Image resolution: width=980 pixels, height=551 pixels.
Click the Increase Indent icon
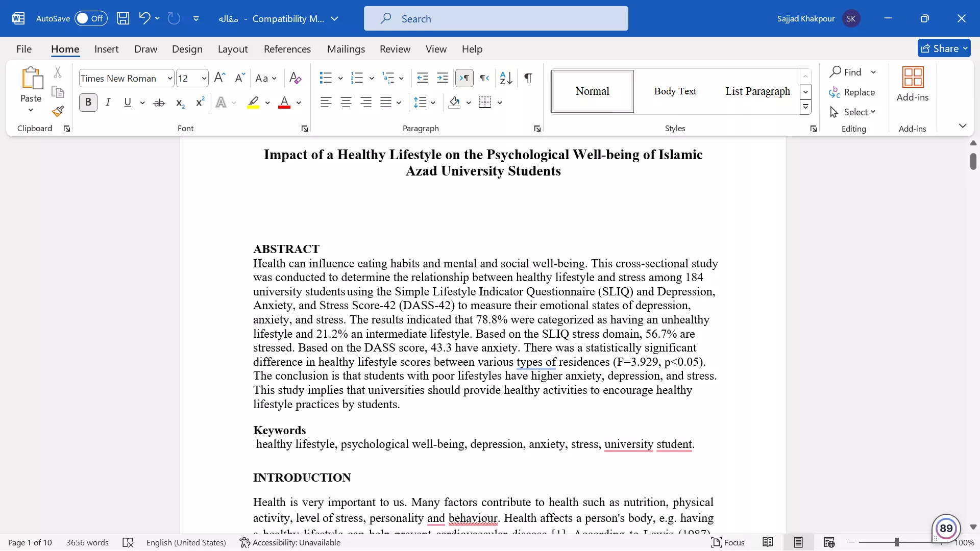[443, 78]
